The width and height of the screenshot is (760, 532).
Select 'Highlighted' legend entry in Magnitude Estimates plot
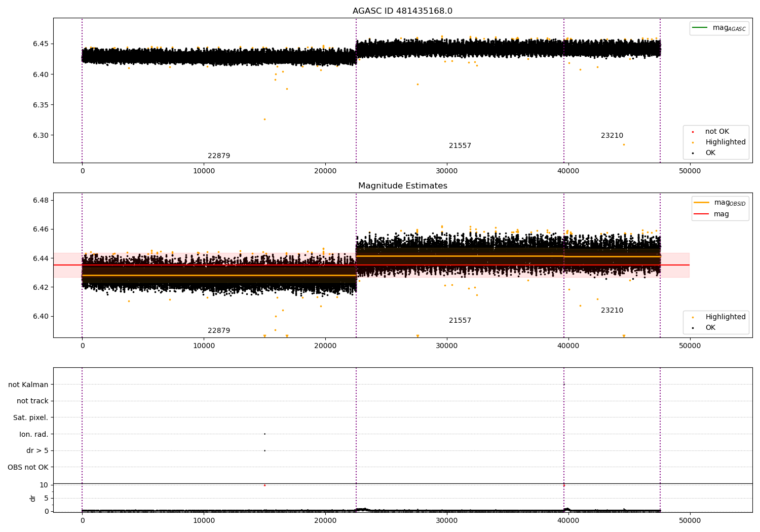[x=726, y=317]
